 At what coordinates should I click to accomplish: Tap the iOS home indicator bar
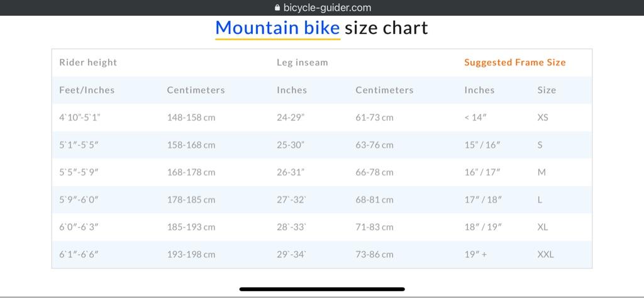pyautogui.click(x=322, y=289)
